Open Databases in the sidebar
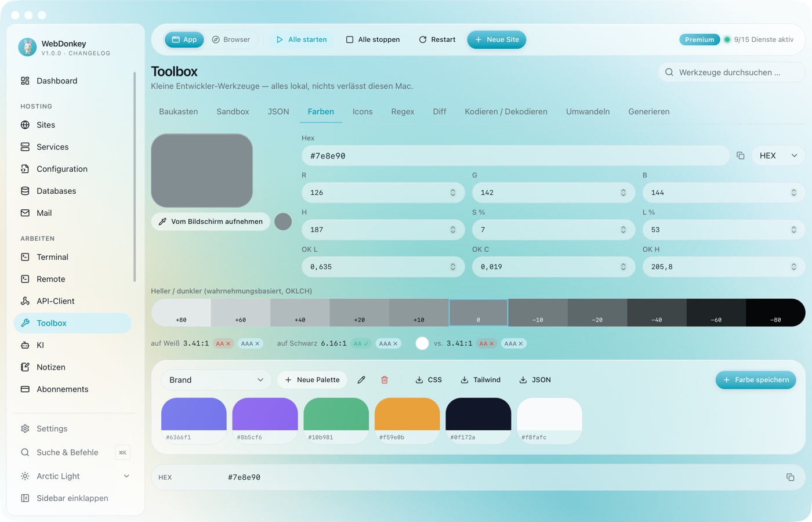The width and height of the screenshot is (812, 522). click(x=72, y=191)
